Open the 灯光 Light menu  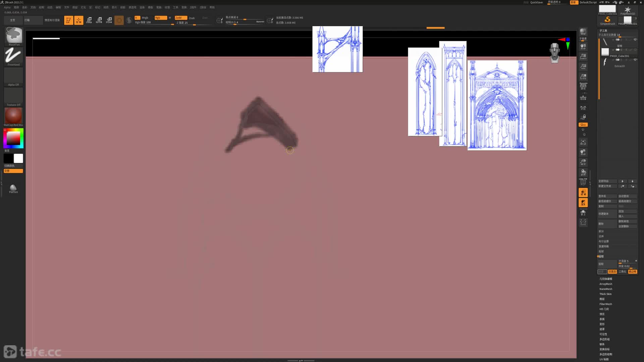point(83,7)
